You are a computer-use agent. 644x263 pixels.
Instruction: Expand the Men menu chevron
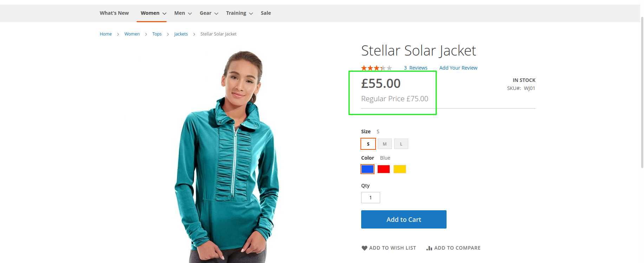click(x=190, y=13)
